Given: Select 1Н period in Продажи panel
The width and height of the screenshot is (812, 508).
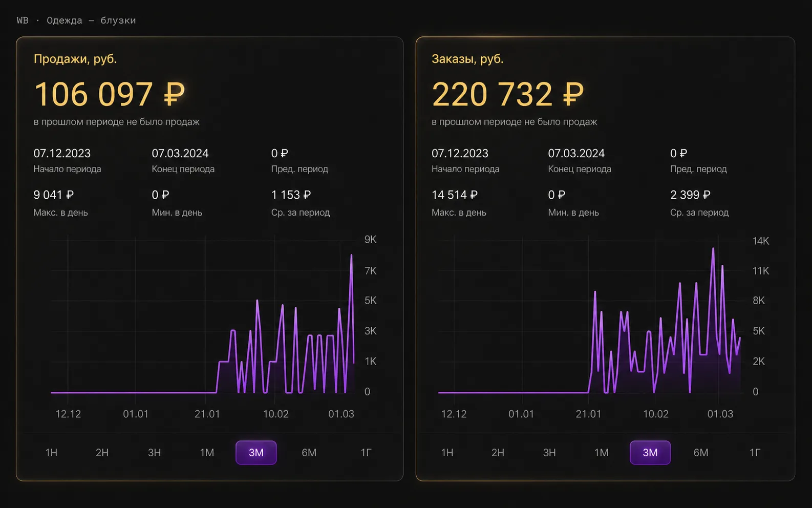Looking at the screenshot, I should (x=51, y=453).
